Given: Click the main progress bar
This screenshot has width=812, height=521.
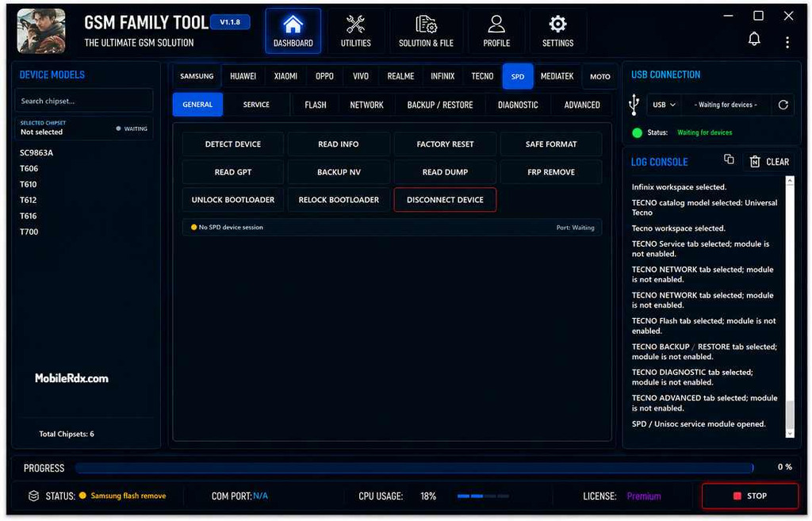Looking at the screenshot, I should coord(414,468).
